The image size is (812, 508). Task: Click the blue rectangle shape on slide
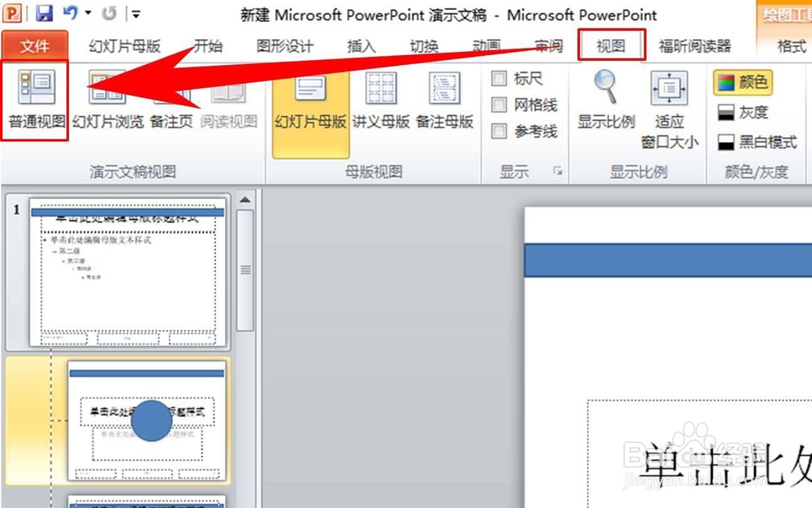pos(668,260)
